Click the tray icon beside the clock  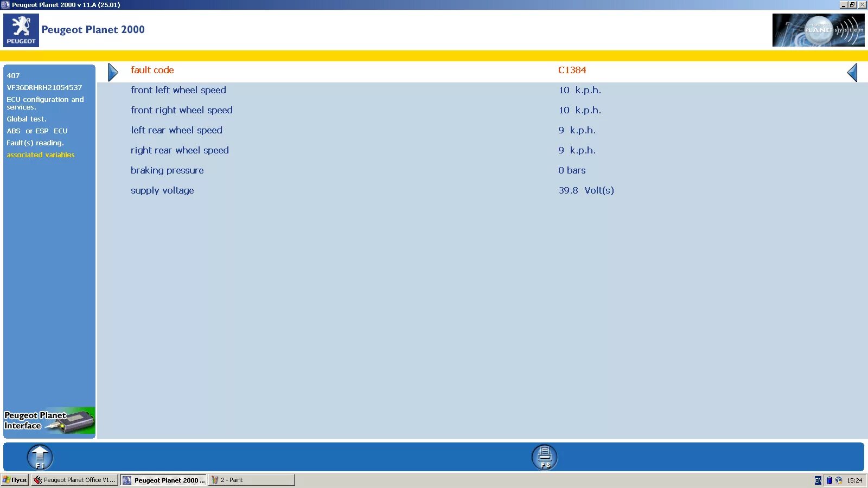839,480
